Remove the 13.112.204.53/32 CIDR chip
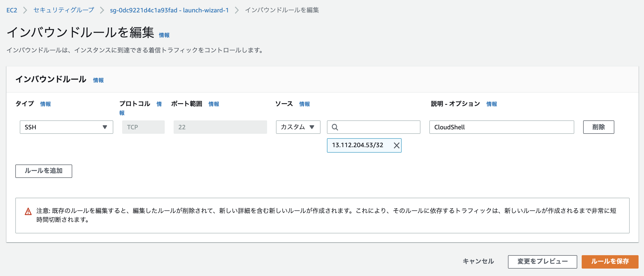644x276 pixels. (396, 145)
